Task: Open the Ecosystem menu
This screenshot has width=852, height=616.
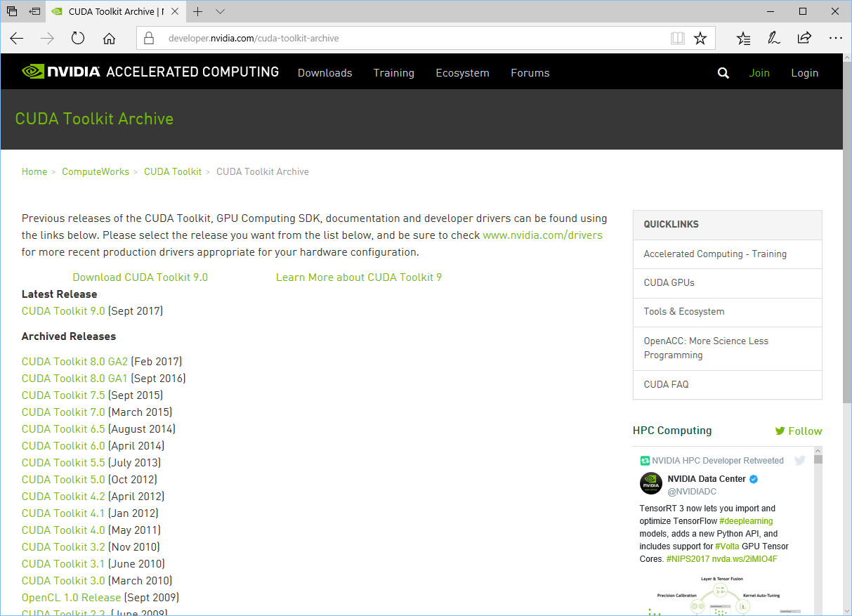Action: [462, 73]
